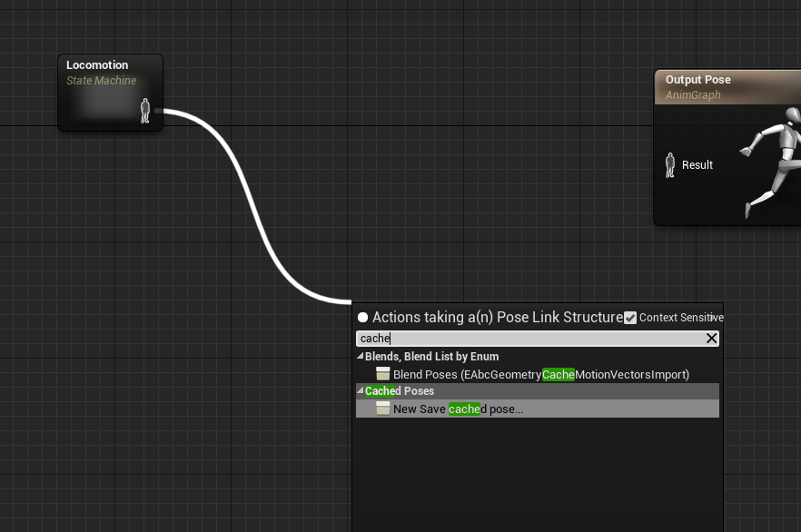Click the Result input pose pin
This screenshot has height=532, width=801.
pyautogui.click(x=670, y=165)
